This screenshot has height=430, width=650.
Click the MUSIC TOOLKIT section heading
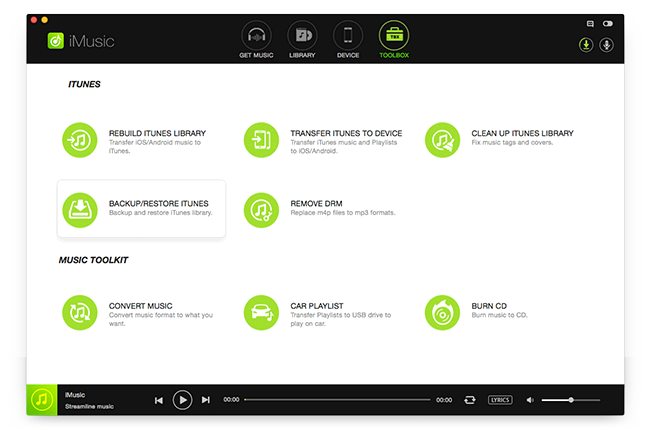tap(93, 260)
